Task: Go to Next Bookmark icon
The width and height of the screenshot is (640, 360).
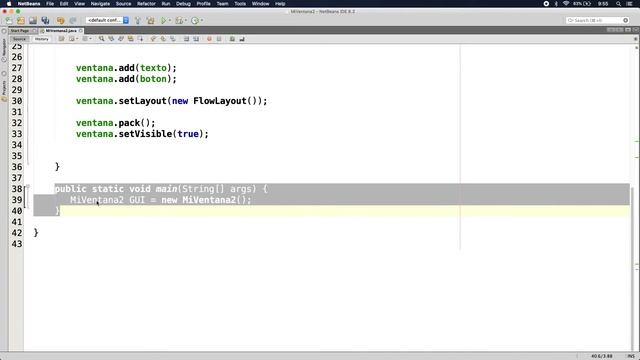Action: coord(163,39)
